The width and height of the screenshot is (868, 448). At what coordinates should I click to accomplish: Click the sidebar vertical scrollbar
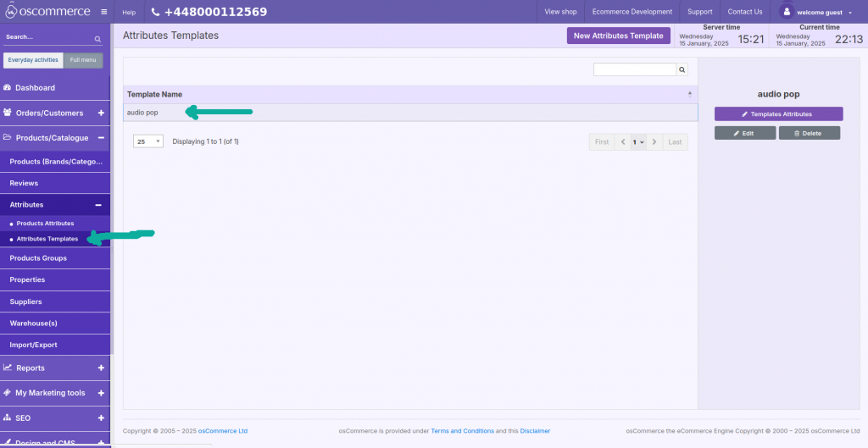(112, 188)
